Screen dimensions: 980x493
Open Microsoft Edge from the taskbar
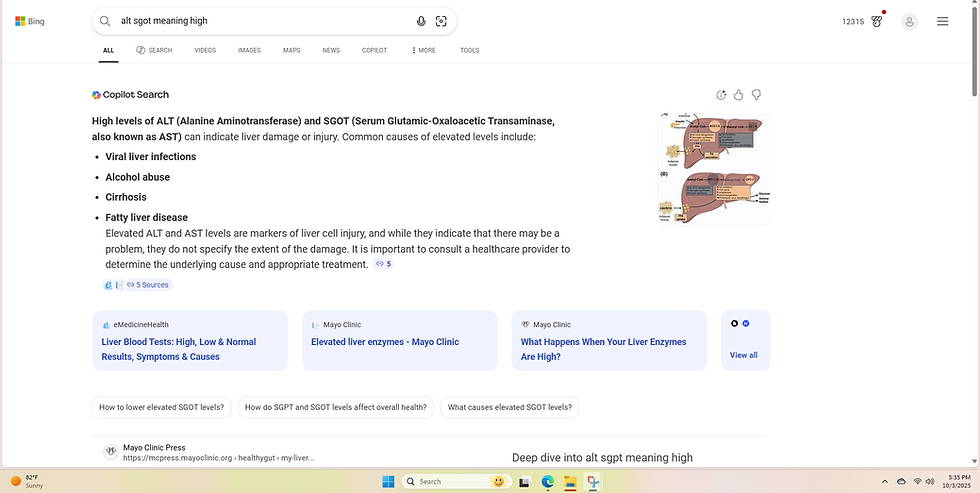(548, 481)
